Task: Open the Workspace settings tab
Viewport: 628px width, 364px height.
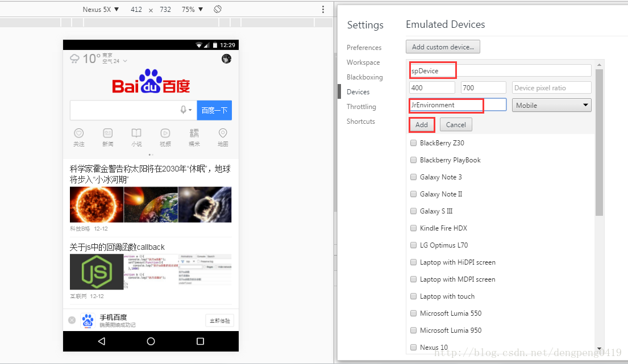Action: [363, 62]
